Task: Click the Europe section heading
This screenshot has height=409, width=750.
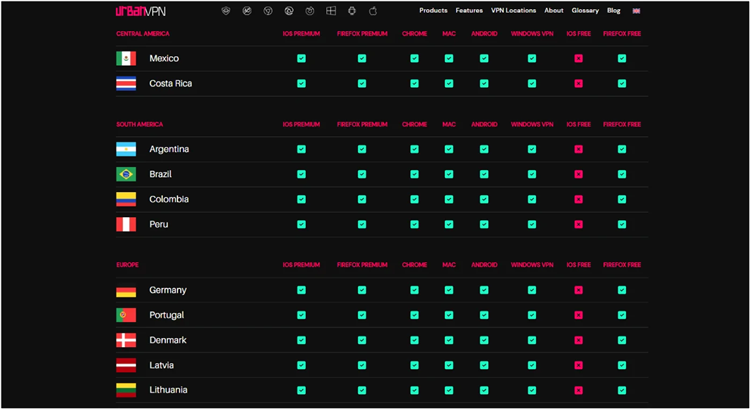Action: (x=127, y=265)
